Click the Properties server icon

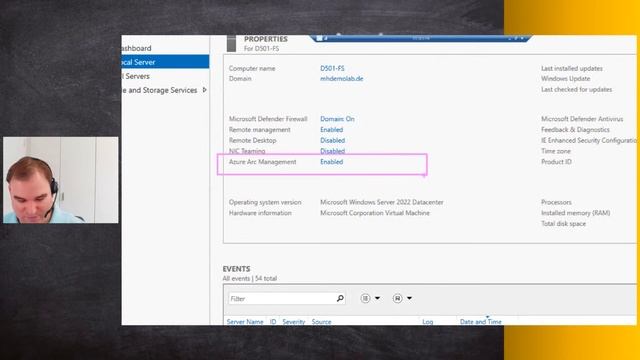(231, 44)
